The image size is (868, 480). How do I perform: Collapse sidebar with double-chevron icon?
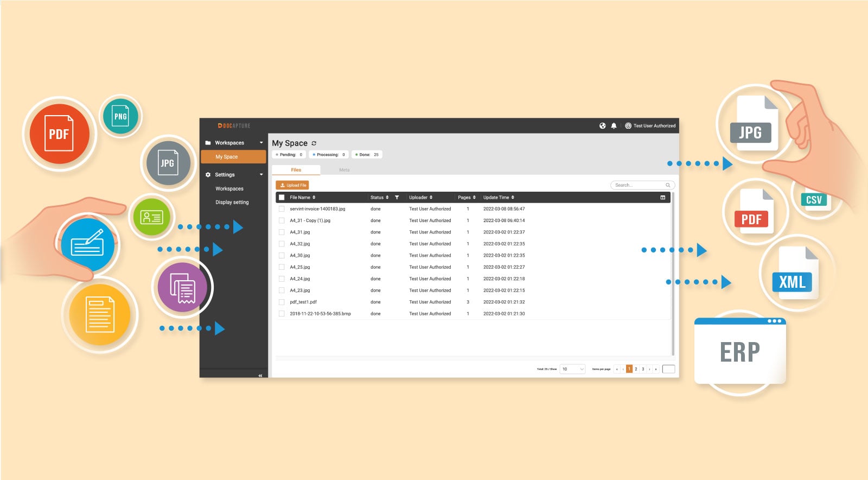(x=260, y=375)
